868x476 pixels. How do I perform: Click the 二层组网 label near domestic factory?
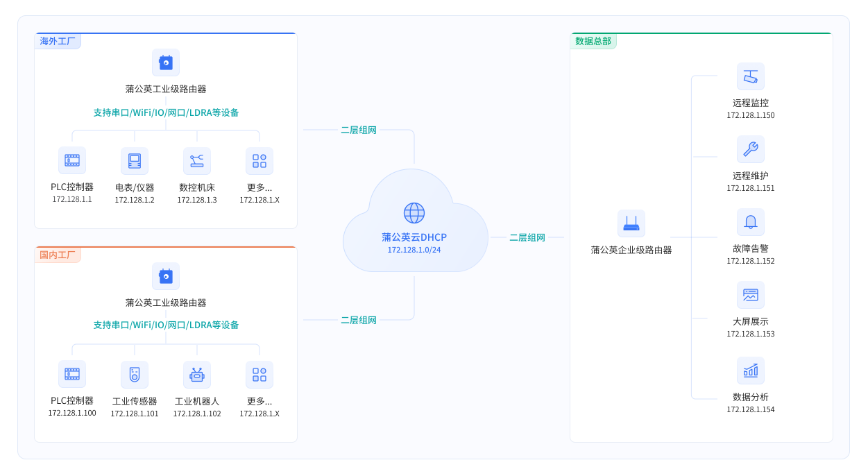pos(359,320)
